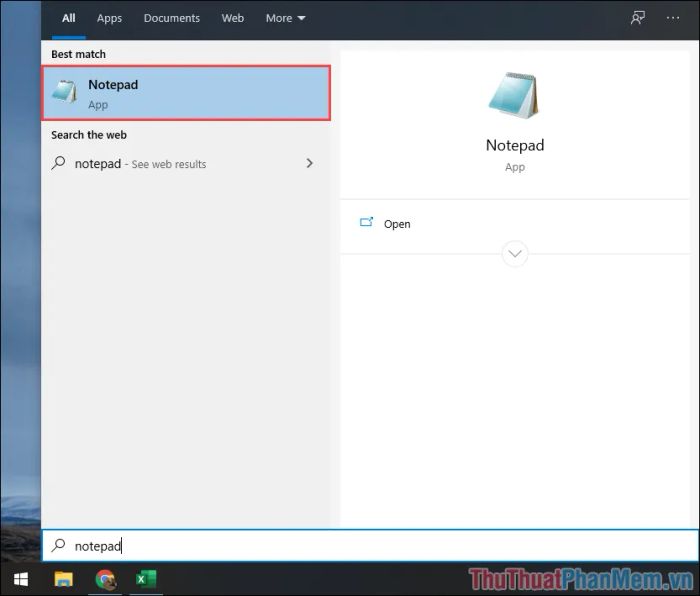Click the search box containing notepad

pos(370,546)
